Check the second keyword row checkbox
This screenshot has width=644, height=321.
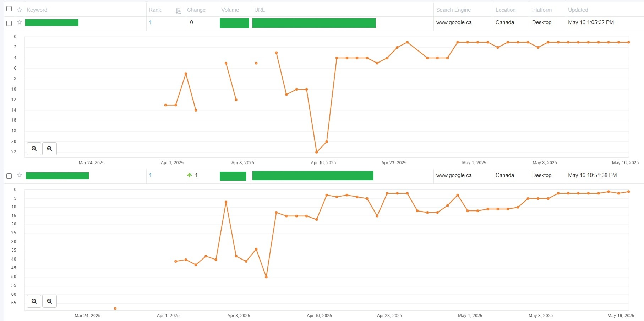click(x=9, y=176)
